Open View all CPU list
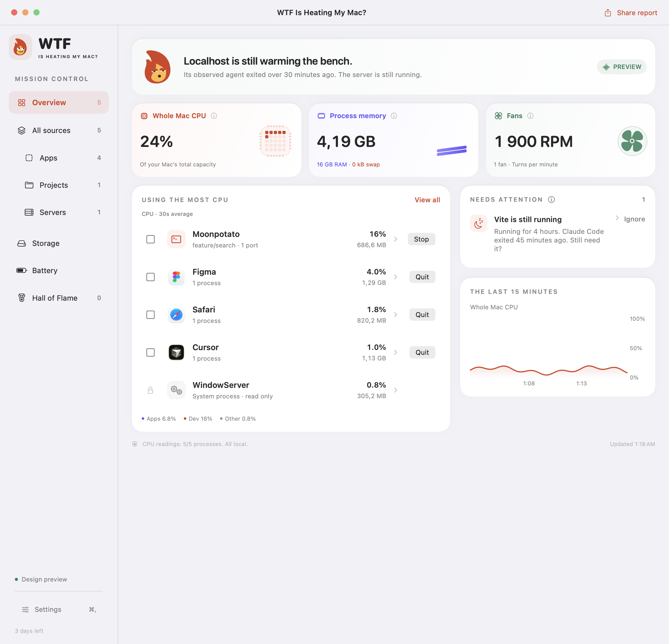The height and width of the screenshot is (644, 669). point(427,200)
